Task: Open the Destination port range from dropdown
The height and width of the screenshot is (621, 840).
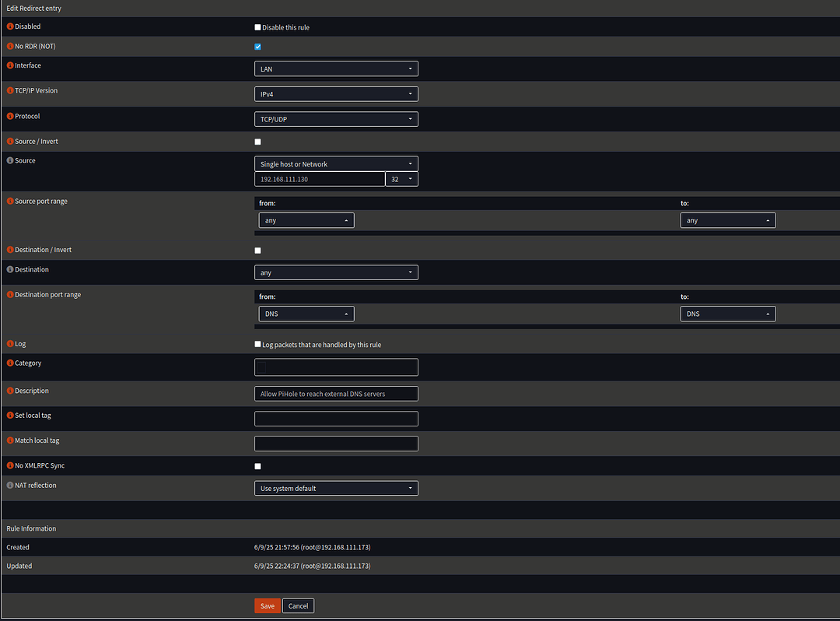Action: pos(306,313)
